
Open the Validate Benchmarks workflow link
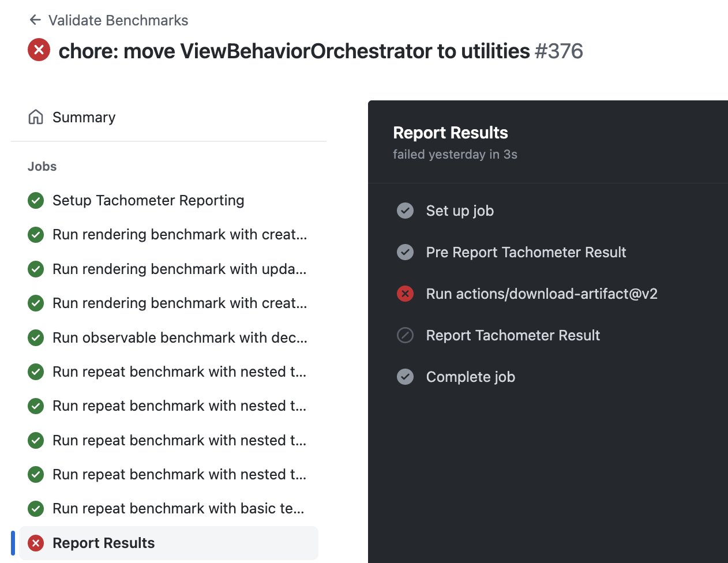pos(119,20)
